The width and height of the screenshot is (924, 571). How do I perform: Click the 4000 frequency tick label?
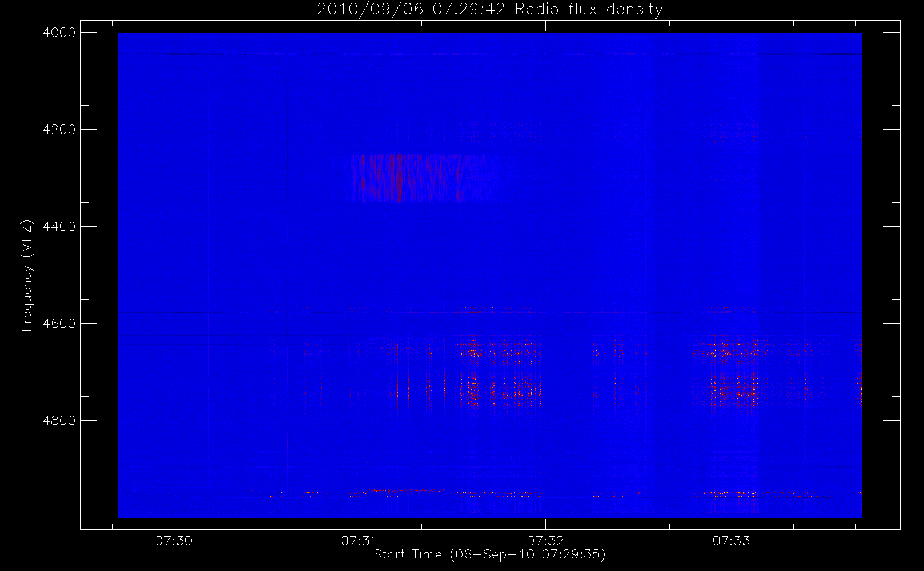point(59,33)
